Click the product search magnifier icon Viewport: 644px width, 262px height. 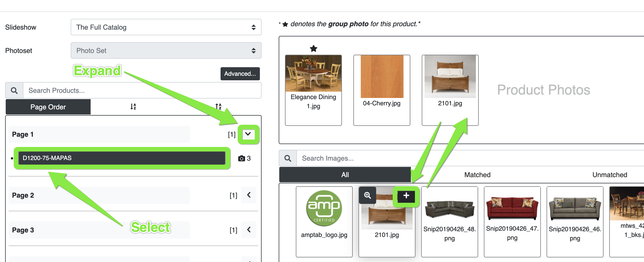[14, 91]
